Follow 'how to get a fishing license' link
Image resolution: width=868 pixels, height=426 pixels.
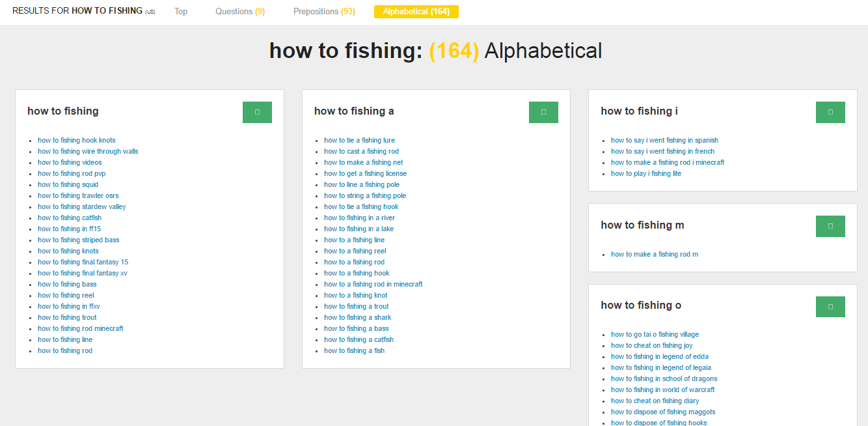click(366, 173)
